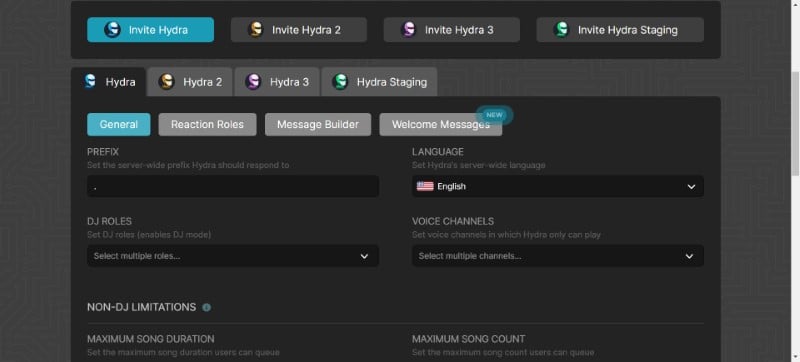Viewport: 800px width, 362px height.
Task: Click the Invite Hydra 2 button
Action: coord(298,30)
